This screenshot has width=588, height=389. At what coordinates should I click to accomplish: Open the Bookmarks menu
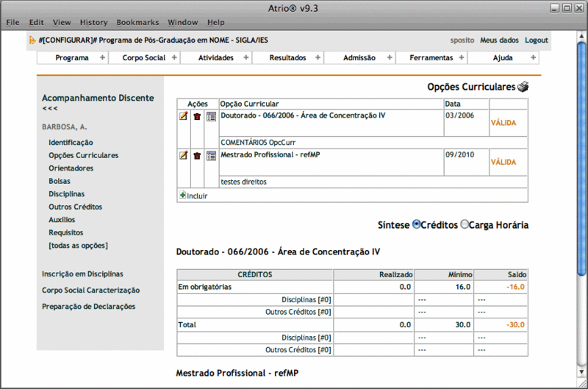pyautogui.click(x=136, y=23)
